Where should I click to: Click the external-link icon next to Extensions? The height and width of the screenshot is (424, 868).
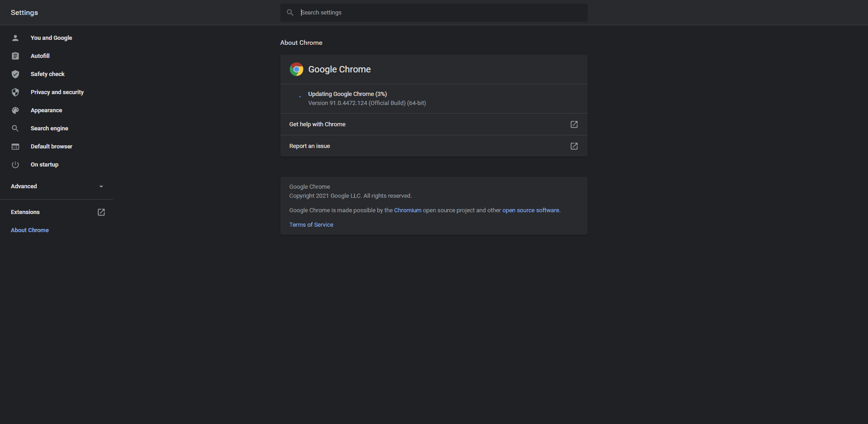click(101, 212)
